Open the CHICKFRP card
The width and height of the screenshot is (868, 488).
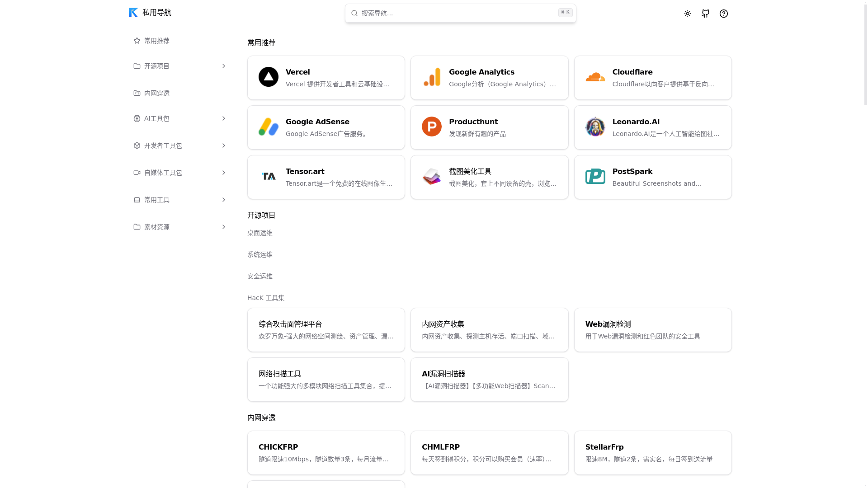point(326,453)
